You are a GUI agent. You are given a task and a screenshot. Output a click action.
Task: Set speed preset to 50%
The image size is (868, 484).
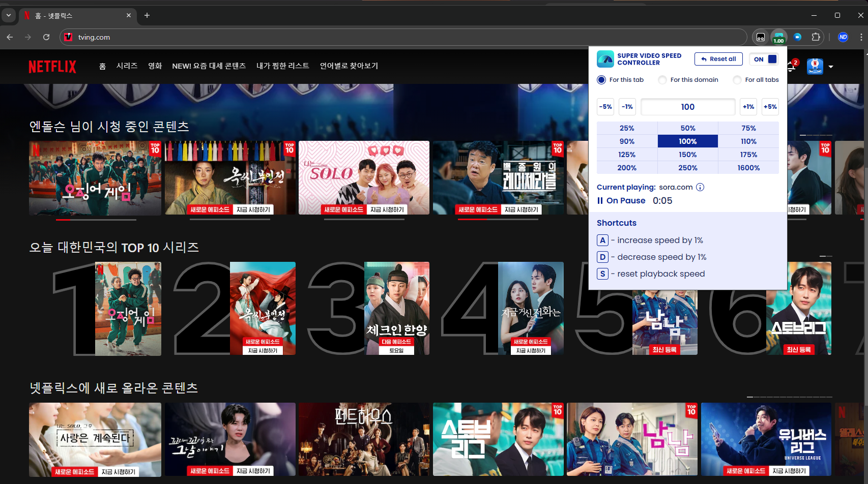coord(688,128)
